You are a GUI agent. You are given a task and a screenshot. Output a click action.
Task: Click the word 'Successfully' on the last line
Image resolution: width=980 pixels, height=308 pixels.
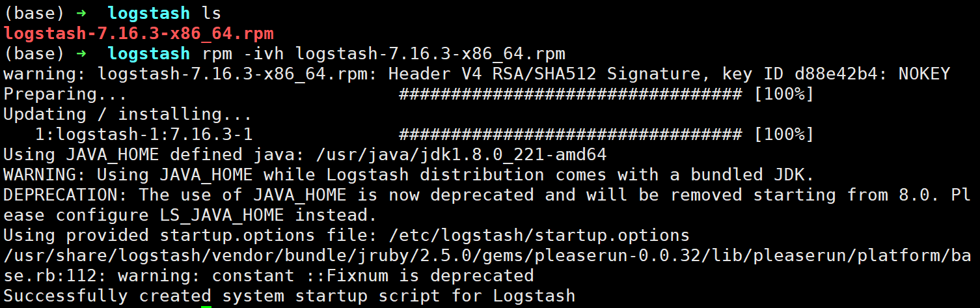click(x=65, y=296)
